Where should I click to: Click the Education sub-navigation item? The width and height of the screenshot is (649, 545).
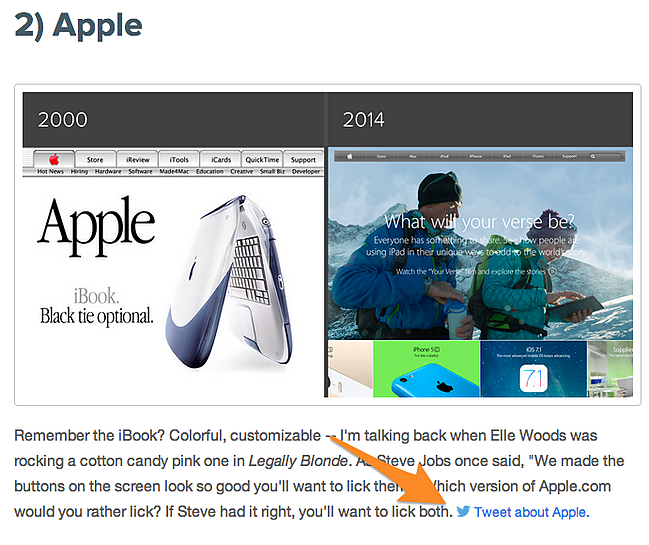(210, 171)
